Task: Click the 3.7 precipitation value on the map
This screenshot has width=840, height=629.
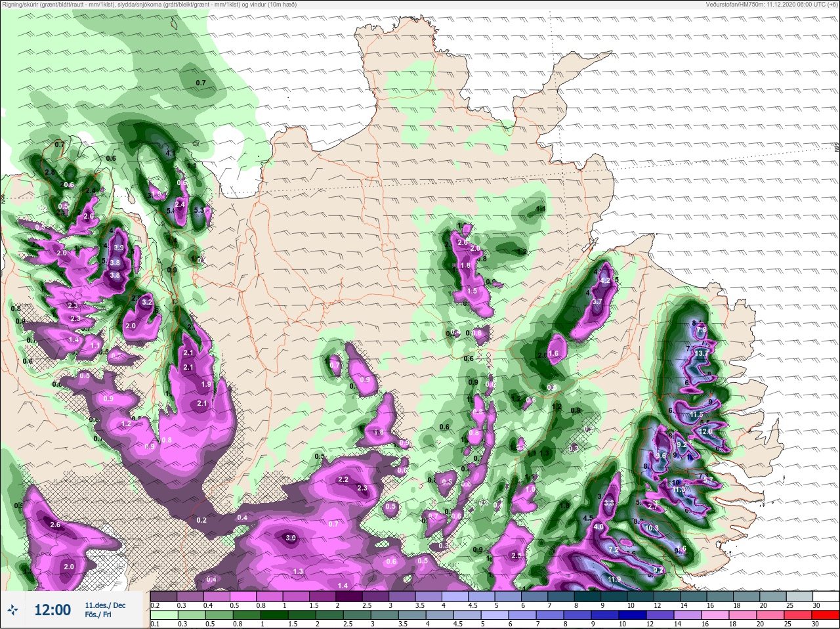Action: (x=597, y=301)
